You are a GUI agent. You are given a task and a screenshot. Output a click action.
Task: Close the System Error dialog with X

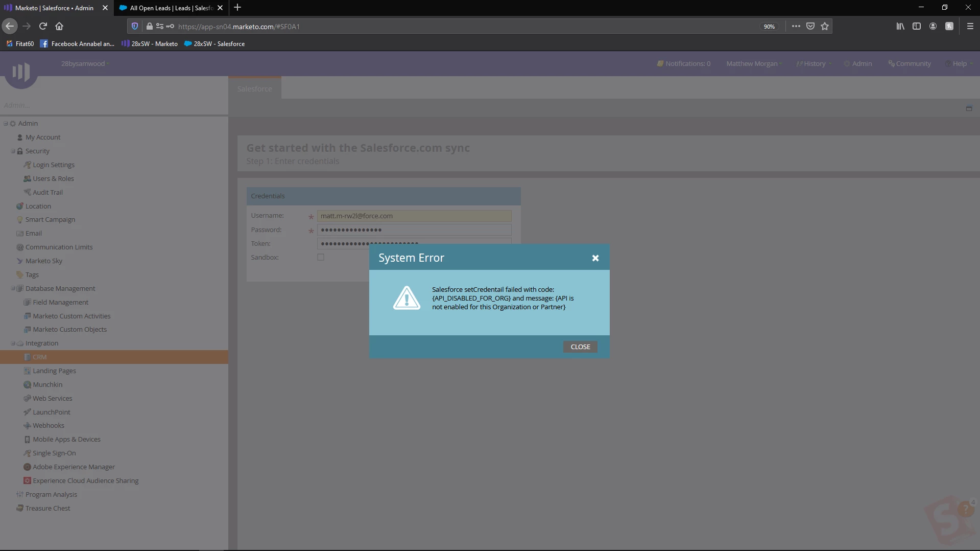click(x=595, y=258)
